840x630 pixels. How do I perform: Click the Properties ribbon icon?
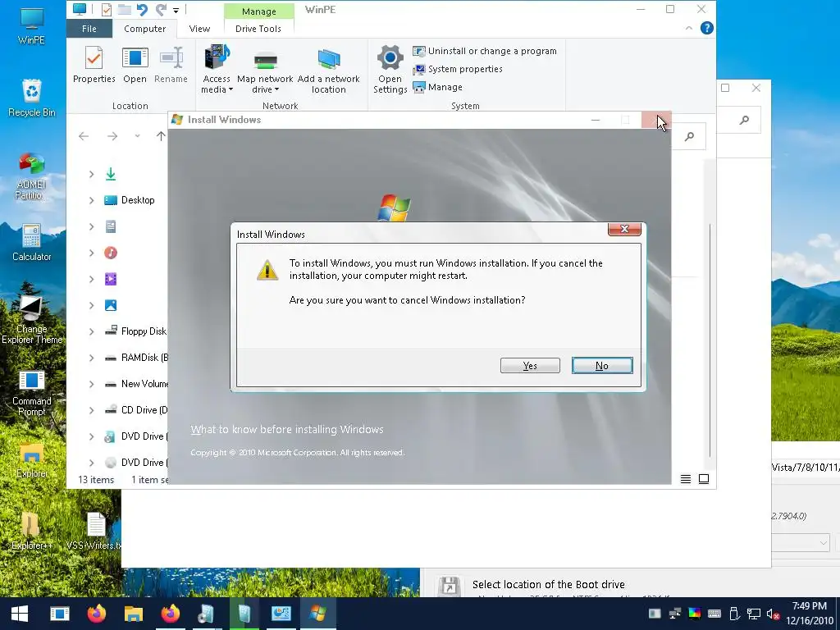click(94, 64)
